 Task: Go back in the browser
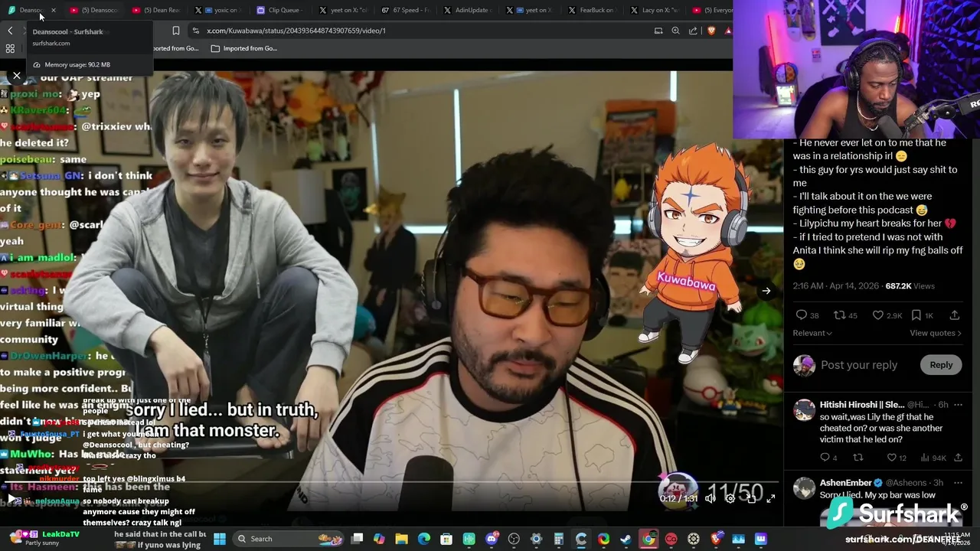(10, 31)
